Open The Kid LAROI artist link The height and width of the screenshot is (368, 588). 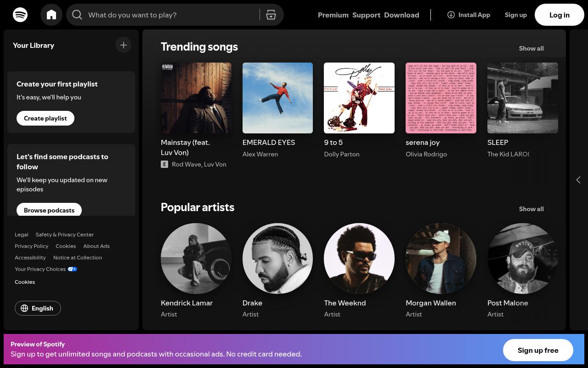(508, 154)
